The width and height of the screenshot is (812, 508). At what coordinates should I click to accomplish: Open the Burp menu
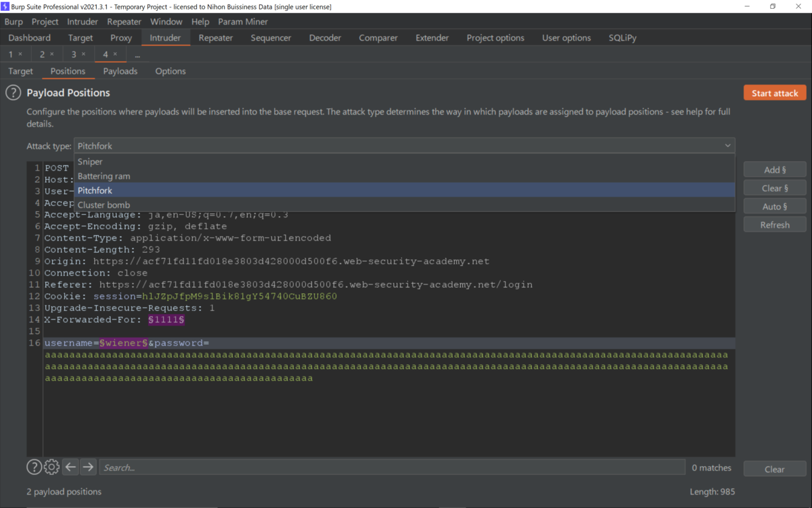pos(14,22)
